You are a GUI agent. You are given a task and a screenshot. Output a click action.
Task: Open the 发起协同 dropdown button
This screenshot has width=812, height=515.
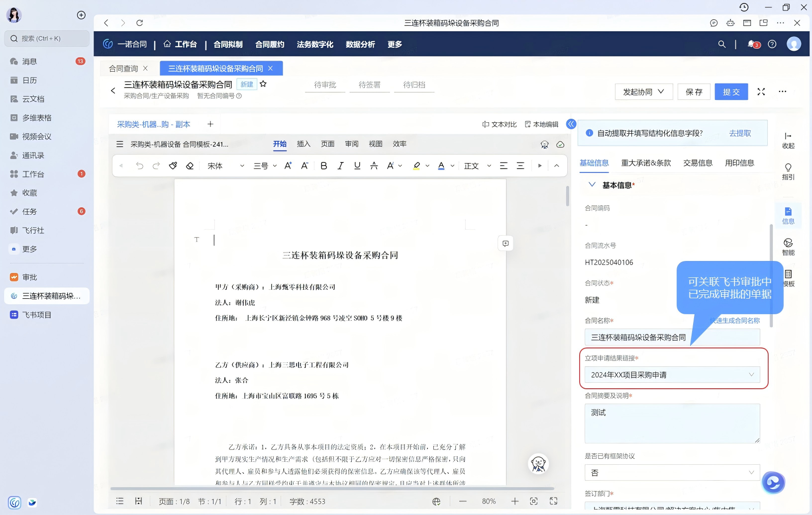point(643,92)
